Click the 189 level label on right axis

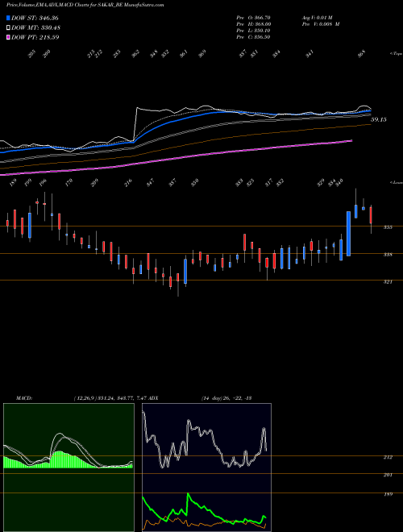(388, 494)
